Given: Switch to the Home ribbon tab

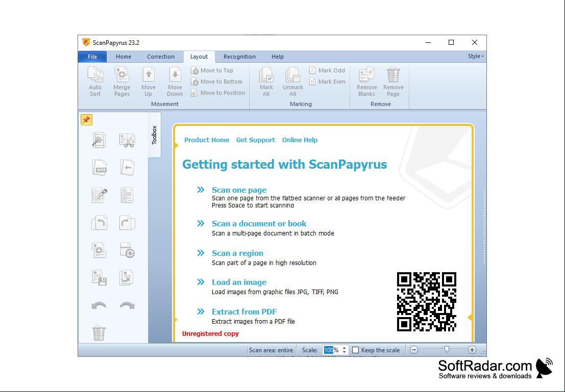Looking at the screenshot, I should tap(123, 57).
